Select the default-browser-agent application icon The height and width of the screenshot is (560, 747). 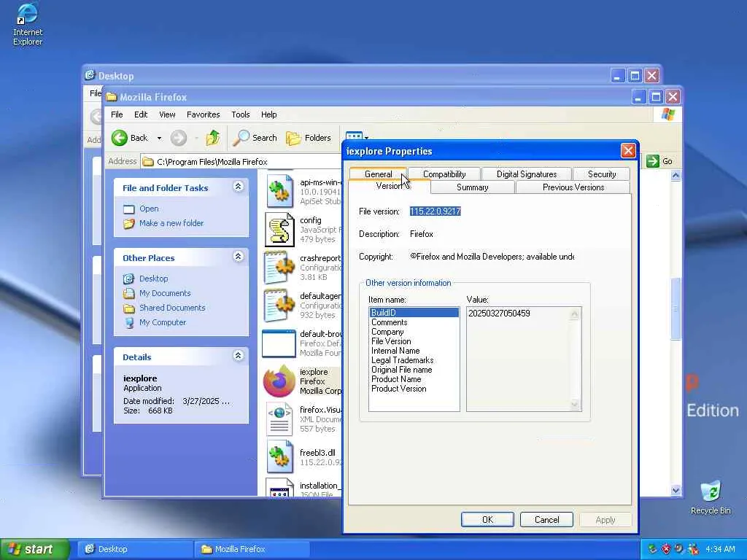[x=279, y=343]
